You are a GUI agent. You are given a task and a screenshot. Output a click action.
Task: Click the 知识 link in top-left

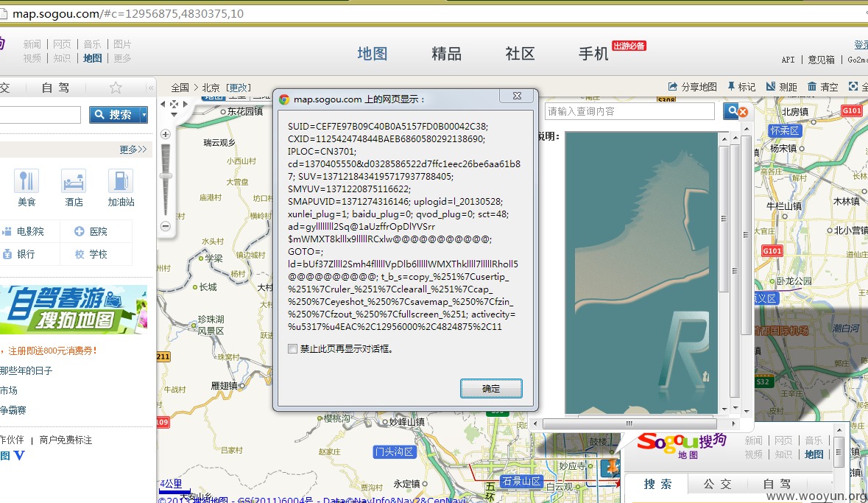[x=62, y=58]
